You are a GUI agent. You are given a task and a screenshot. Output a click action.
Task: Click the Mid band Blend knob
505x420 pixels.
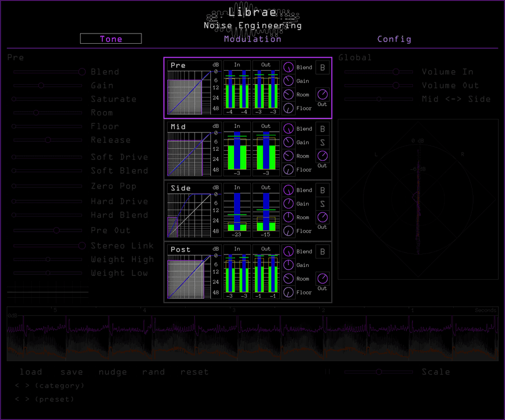click(x=288, y=129)
